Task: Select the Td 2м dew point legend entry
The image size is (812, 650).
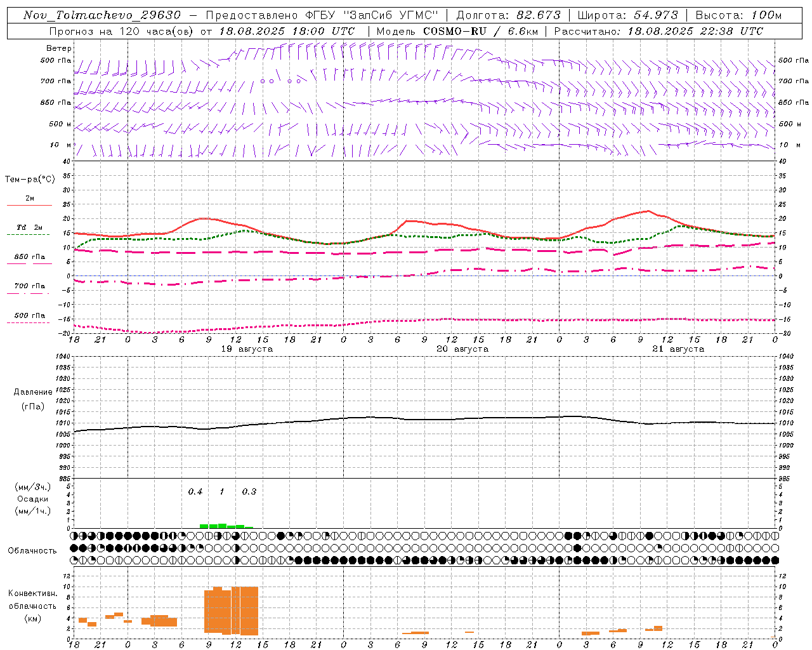Action: [29, 227]
